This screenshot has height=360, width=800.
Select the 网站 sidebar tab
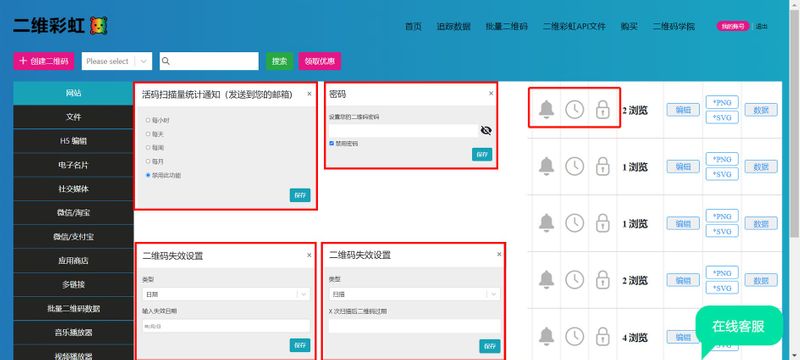coord(73,93)
